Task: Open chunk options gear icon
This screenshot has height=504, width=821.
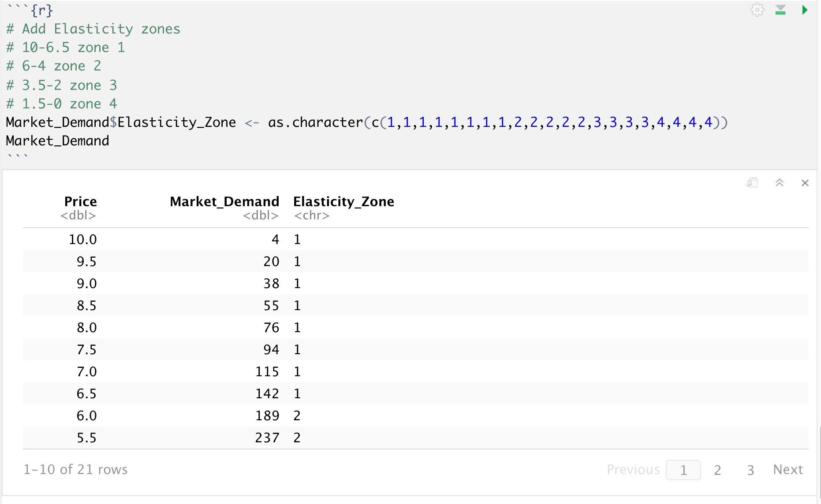Action: (x=757, y=10)
